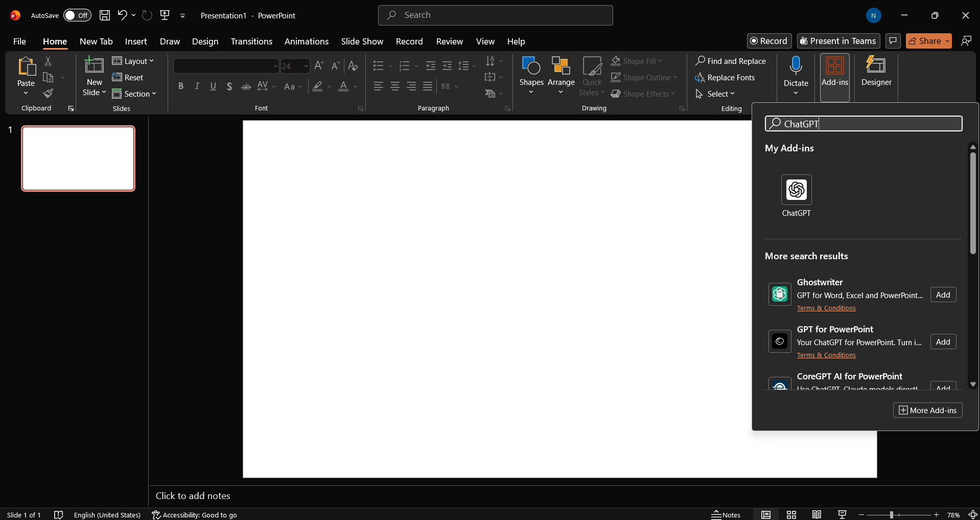Undo the last action

[x=122, y=15]
